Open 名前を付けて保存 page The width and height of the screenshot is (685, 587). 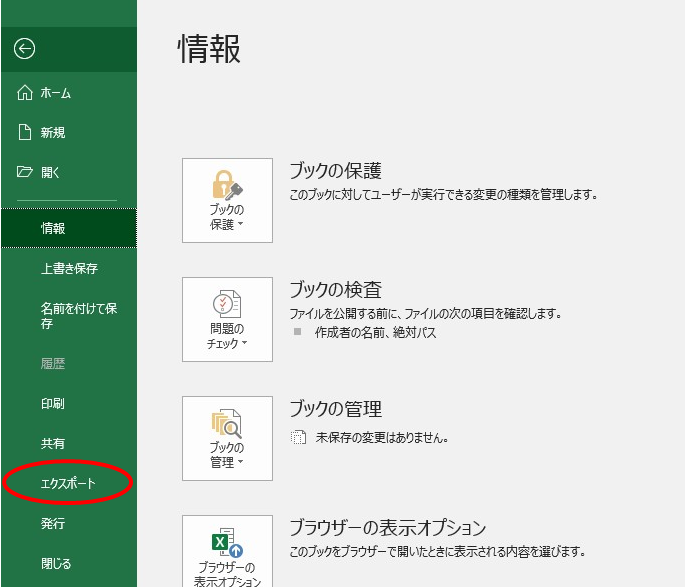click(x=69, y=316)
